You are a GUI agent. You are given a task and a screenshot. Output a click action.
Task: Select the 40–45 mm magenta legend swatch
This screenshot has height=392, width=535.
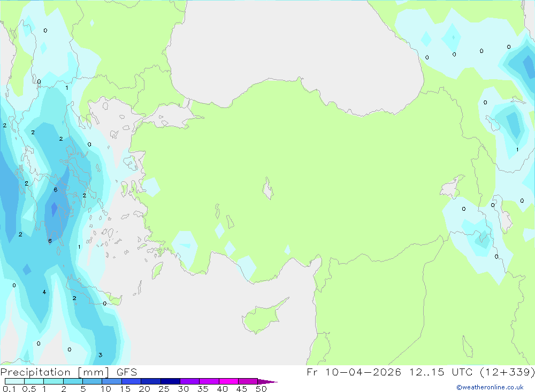tap(228, 381)
